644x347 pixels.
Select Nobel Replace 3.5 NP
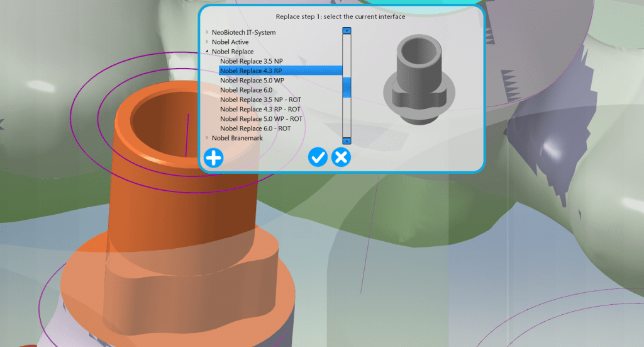[x=252, y=61]
